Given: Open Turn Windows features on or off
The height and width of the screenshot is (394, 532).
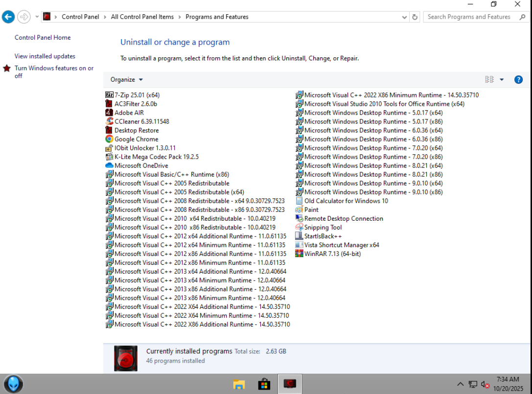Looking at the screenshot, I should [x=54, y=72].
